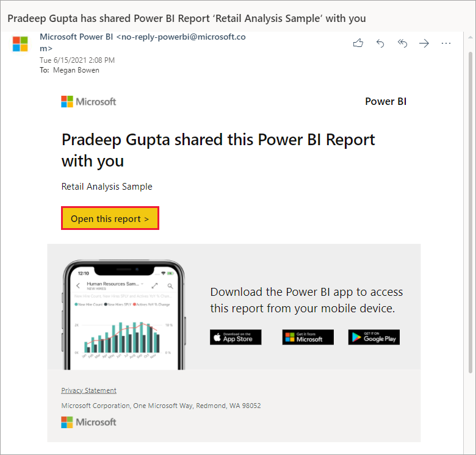Viewport: 476px width, 455px height.
Task: Click recipient Megan Bowen
Action: (76, 70)
